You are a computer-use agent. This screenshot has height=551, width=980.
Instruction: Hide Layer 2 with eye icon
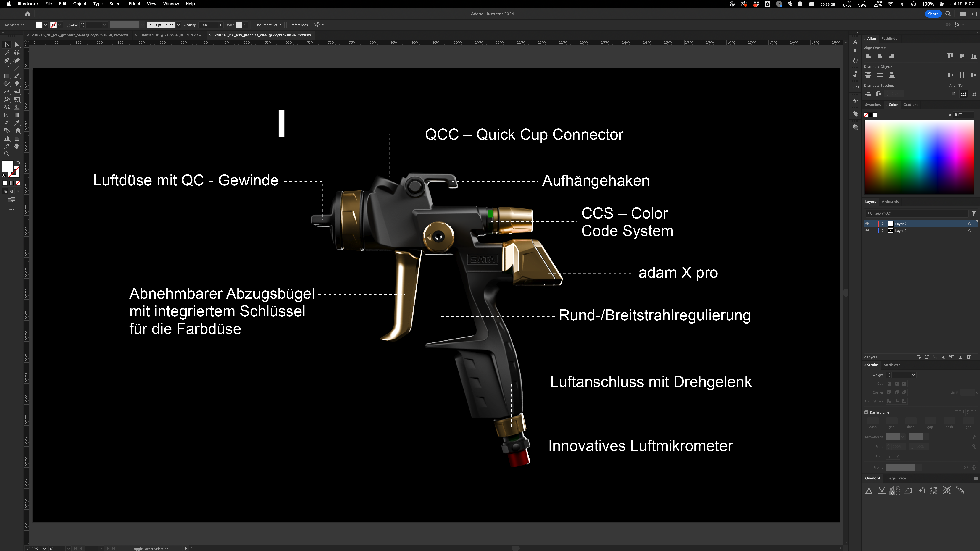[867, 224]
